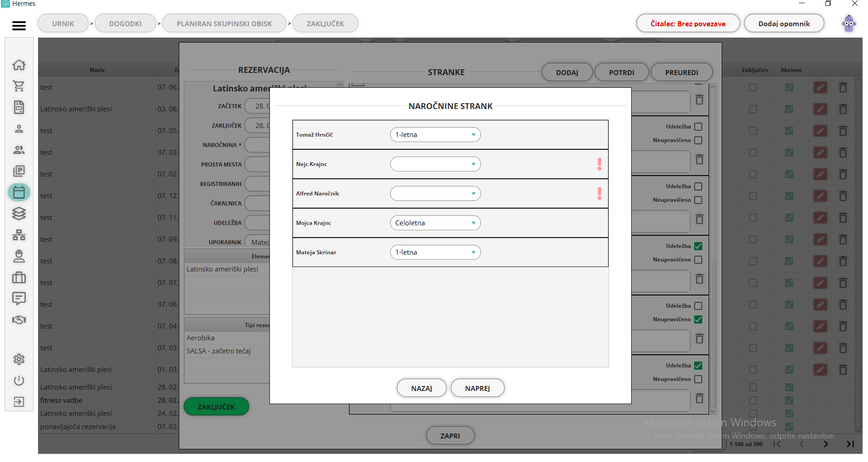This screenshot has width=868, height=462.
Task: Click the logout arrow icon in sidebar
Action: (19, 402)
